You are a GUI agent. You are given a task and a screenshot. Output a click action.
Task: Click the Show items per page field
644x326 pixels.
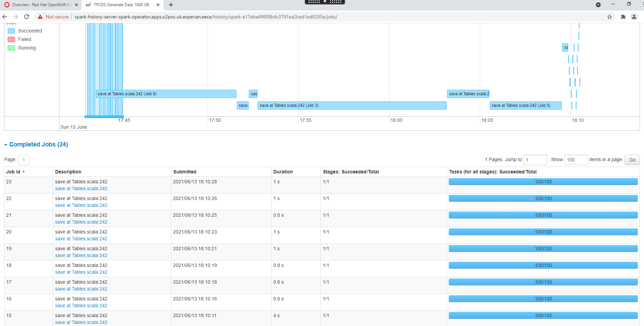576,159
